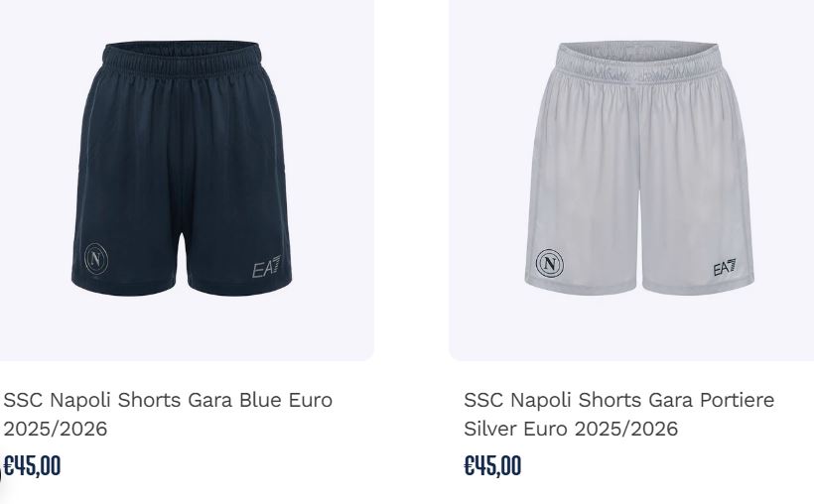Click the elastic waistband of the silver shorts
This screenshot has width=814, height=504.
click(637, 60)
